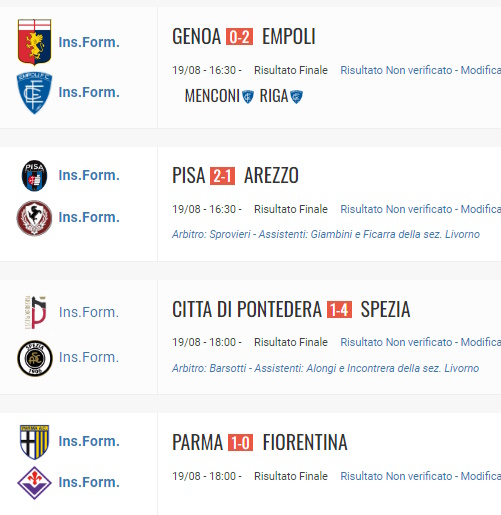The height and width of the screenshot is (515, 501).
Task: Open Ins.Form. link next to Fiorentina
Action: click(89, 482)
